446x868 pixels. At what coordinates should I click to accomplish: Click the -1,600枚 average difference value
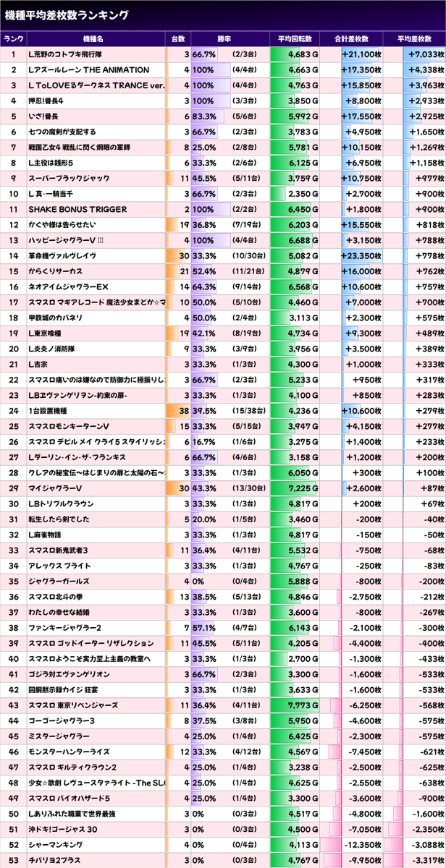[426, 813]
